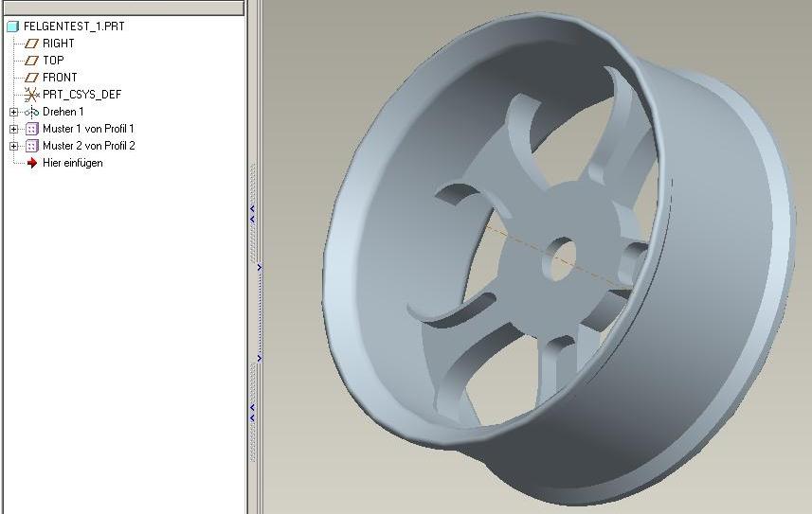Click the Muster 2 von Profil 2 pattern icon
Screen dimensions: 812x514
tap(31, 146)
